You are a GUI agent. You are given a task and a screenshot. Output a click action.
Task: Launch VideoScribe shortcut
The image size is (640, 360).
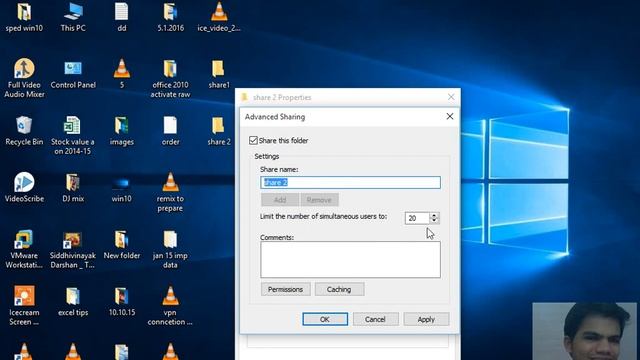pos(24,187)
